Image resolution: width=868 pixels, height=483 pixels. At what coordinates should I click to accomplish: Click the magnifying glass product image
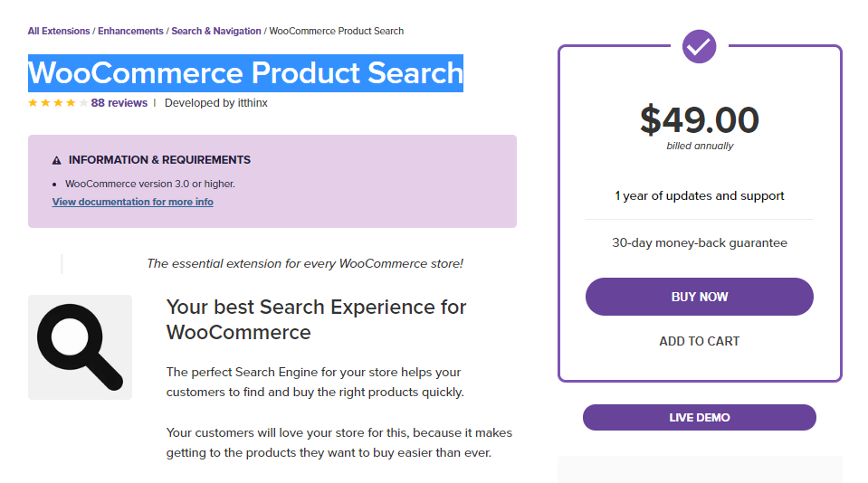click(81, 347)
